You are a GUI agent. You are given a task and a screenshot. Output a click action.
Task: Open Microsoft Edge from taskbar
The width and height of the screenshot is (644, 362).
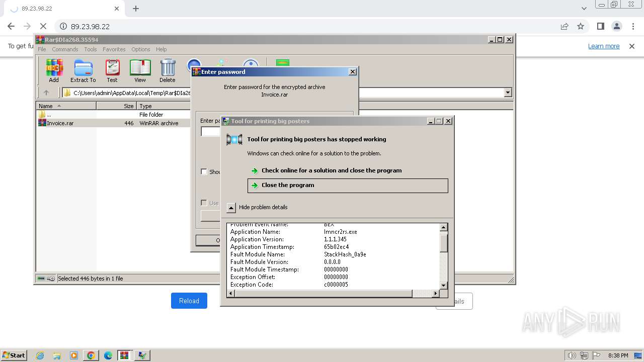(108, 355)
